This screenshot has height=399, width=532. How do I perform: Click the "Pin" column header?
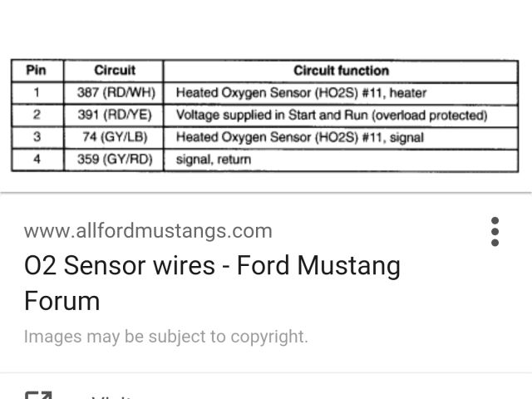point(37,71)
